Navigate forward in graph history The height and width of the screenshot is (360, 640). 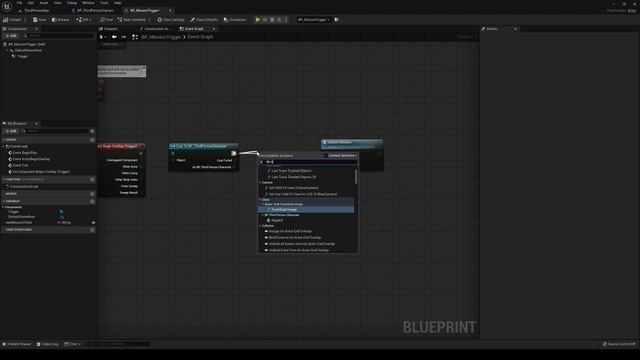coord(124,37)
